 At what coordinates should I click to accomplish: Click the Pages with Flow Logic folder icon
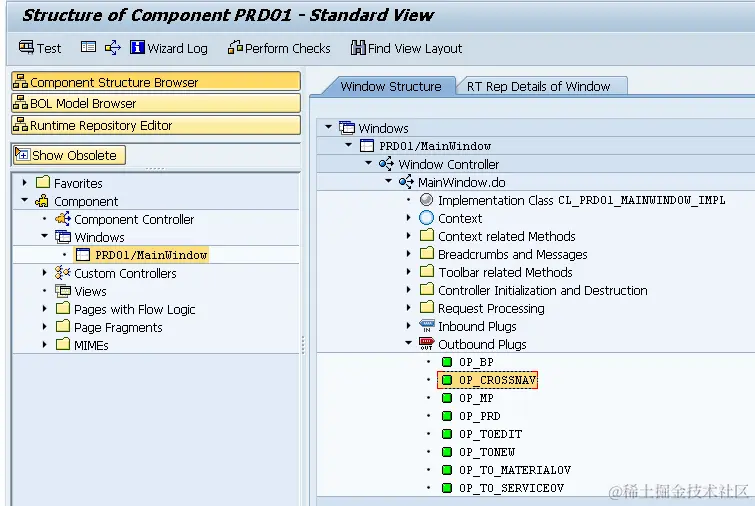point(63,309)
